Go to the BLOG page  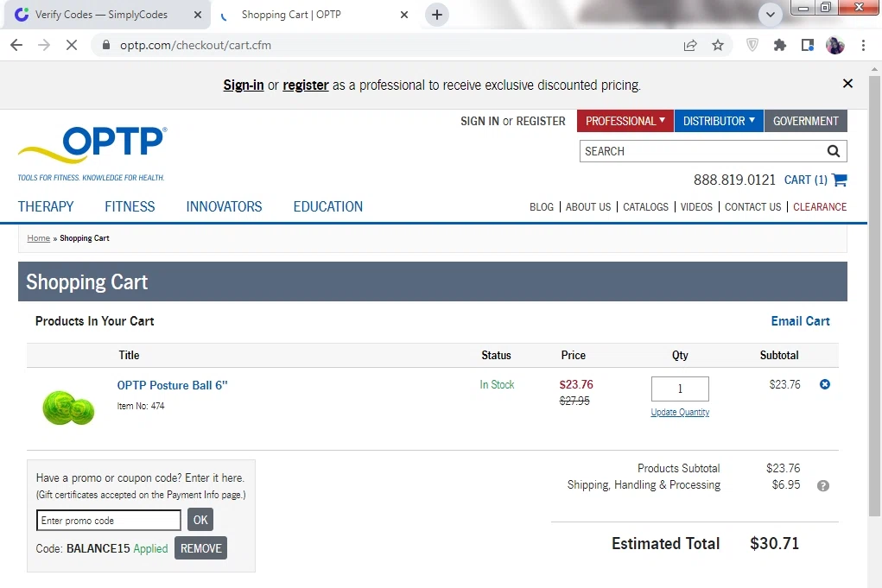pos(541,207)
